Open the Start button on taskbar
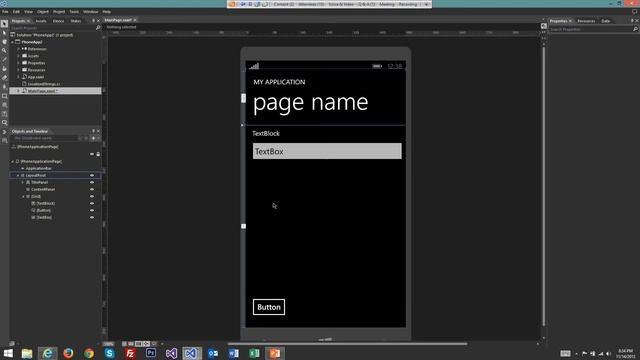This screenshot has width=640, height=360. 8,353
